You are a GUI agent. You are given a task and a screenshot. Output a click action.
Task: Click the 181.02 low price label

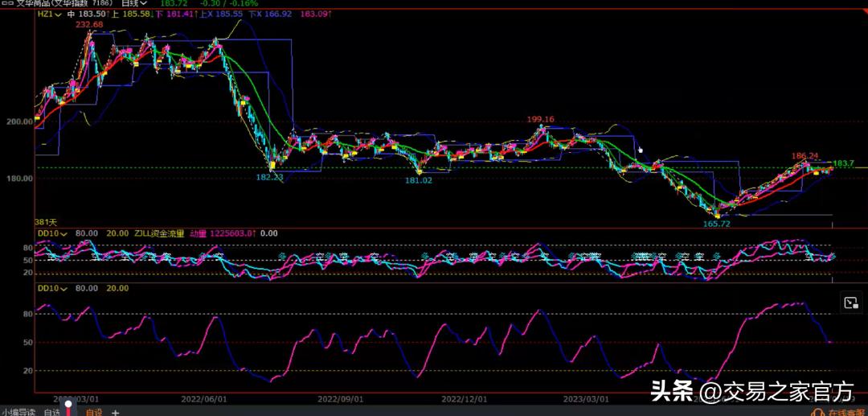pos(419,180)
